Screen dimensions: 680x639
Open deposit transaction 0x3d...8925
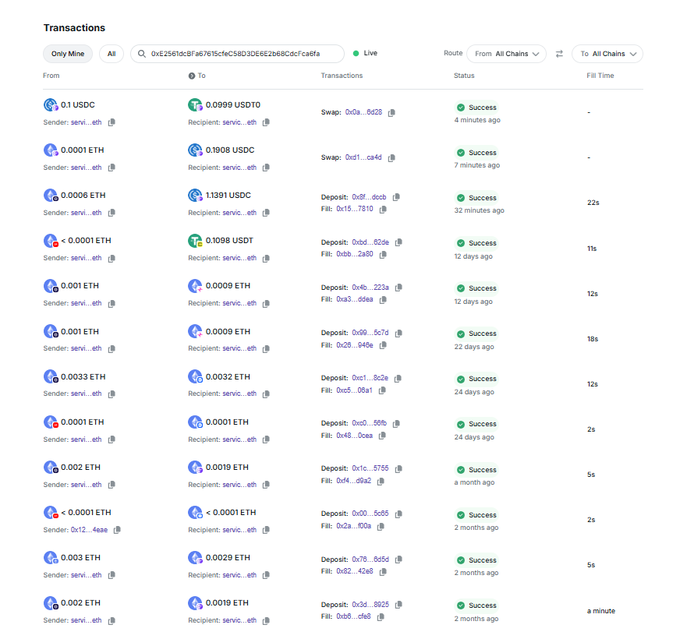click(370, 604)
